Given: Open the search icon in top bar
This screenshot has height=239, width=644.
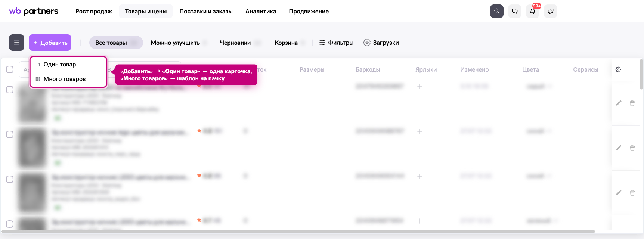Looking at the screenshot, I should tap(496, 11).
